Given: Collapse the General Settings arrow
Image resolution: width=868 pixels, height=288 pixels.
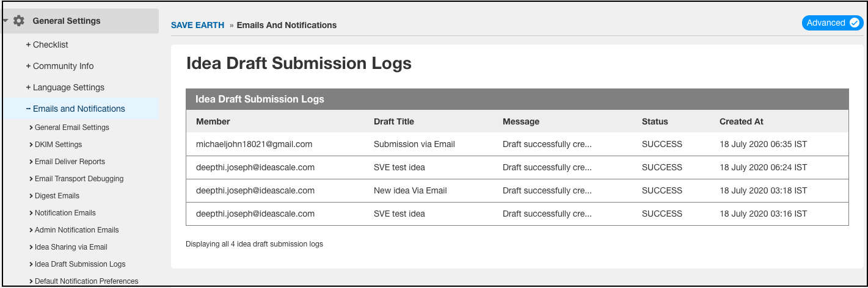Looking at the screenshot, I should [x=5, y=21].
